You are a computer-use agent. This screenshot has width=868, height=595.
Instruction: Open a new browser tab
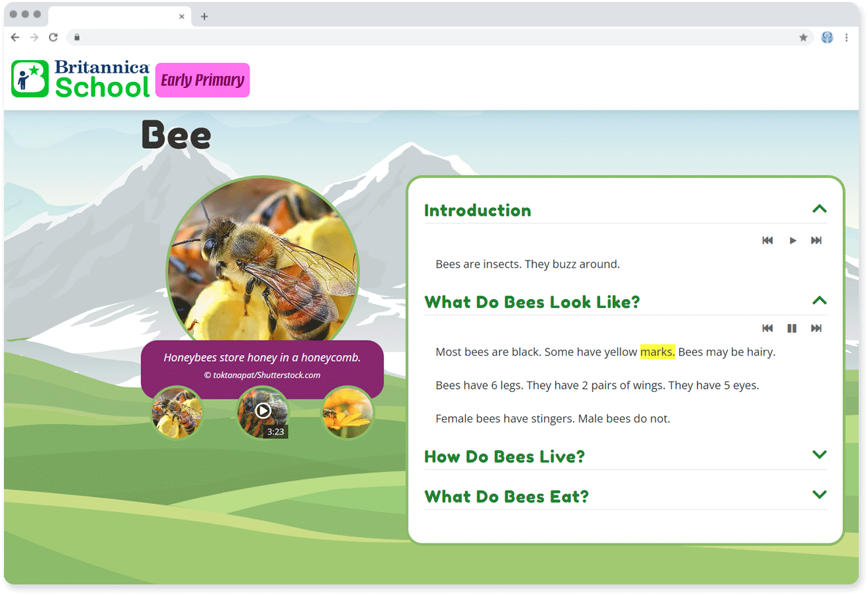(204, 17)
